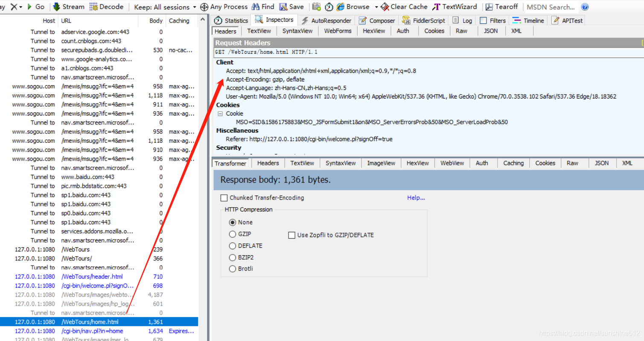The width and height of the screenshot is (644, 341).
Task: Click the Any Process target icon
Action: pyautogui.click(x=204, y=7)
